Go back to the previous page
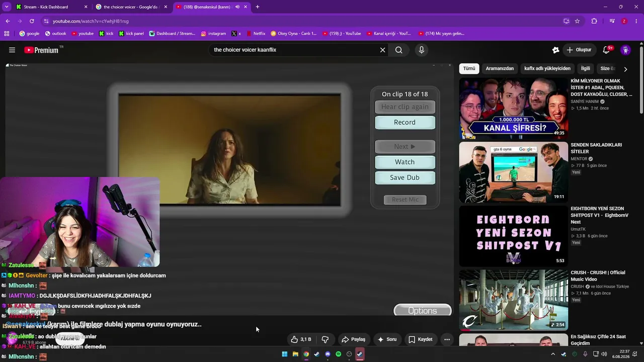Screen dimensions: 644x362 pos(8,21)
